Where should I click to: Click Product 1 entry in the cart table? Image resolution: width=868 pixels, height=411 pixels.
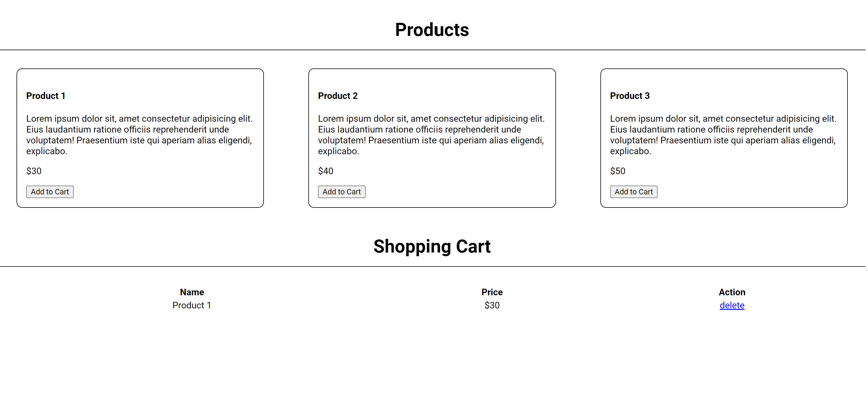click(191, 305)
